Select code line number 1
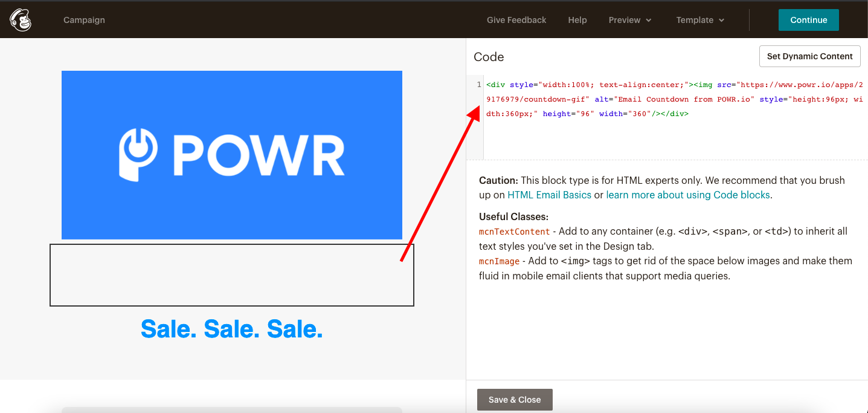Viewport: 868px width, 413px height. point(479,85)
